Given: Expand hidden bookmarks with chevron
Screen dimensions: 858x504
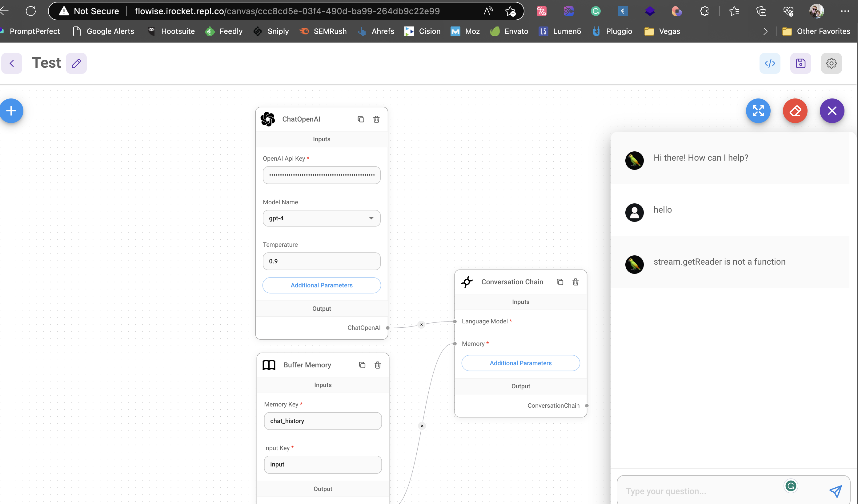Looking at the screenshot, I should (x=765, y=31).
